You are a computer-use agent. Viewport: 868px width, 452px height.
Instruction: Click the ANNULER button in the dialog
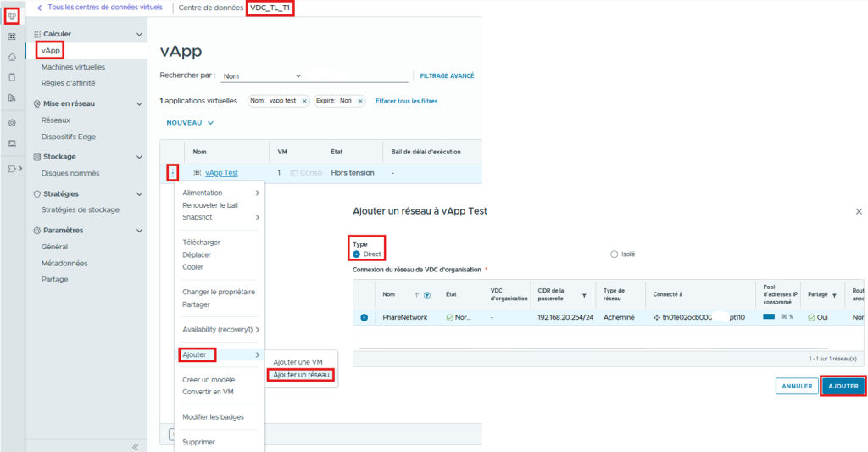coord(797,386)
